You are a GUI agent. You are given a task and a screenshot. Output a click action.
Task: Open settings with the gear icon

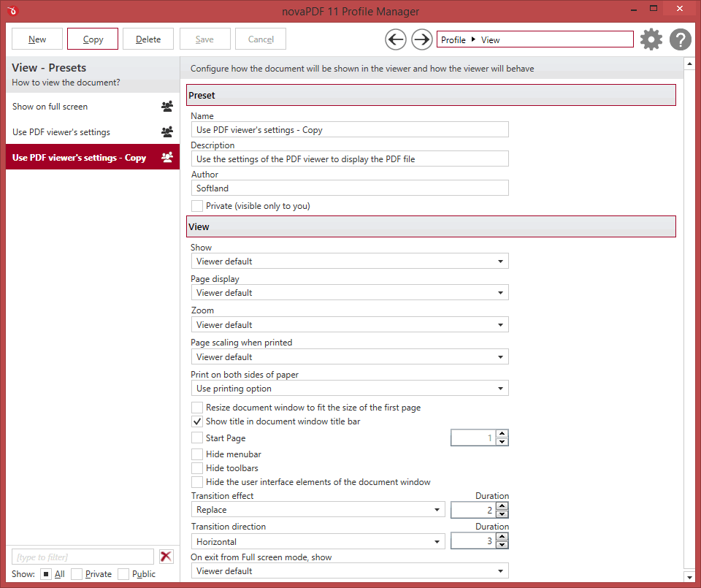(x=651, y=39)
